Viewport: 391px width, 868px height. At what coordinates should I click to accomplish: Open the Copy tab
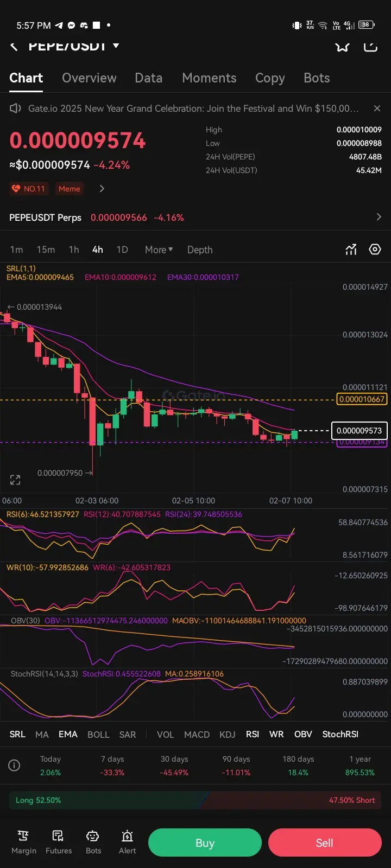coord(270,78)
